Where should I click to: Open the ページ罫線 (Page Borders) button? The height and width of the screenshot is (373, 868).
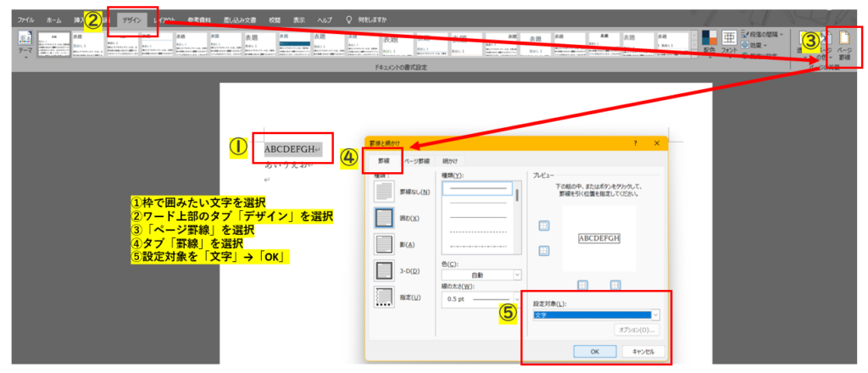(845, 45)
